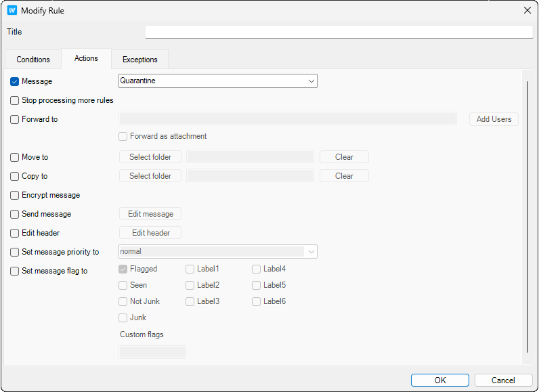Check Encrypt message
Image resolution: width=539 pixels, height=392 pixels.
click(x=14, y=195)
